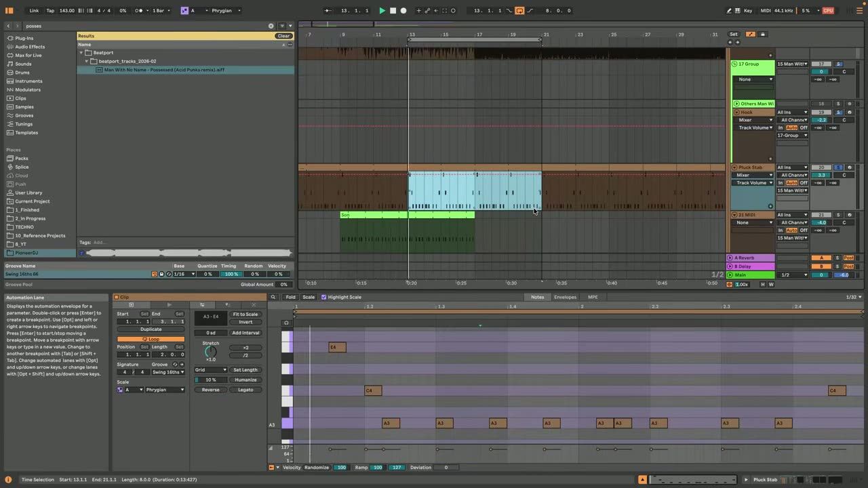Hit the Arrangement Record button
Viewport: 868px width, 488px height.
coord(403,11)
